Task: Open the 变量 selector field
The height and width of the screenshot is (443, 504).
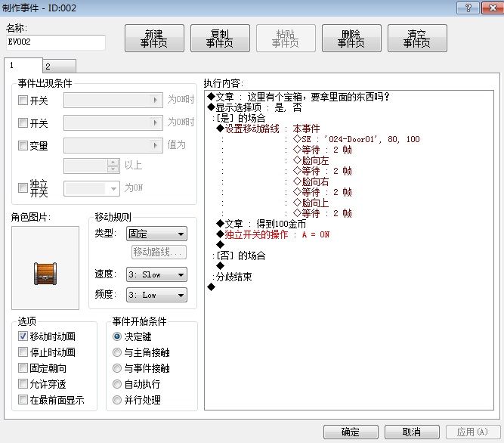Action: [113, 145]
